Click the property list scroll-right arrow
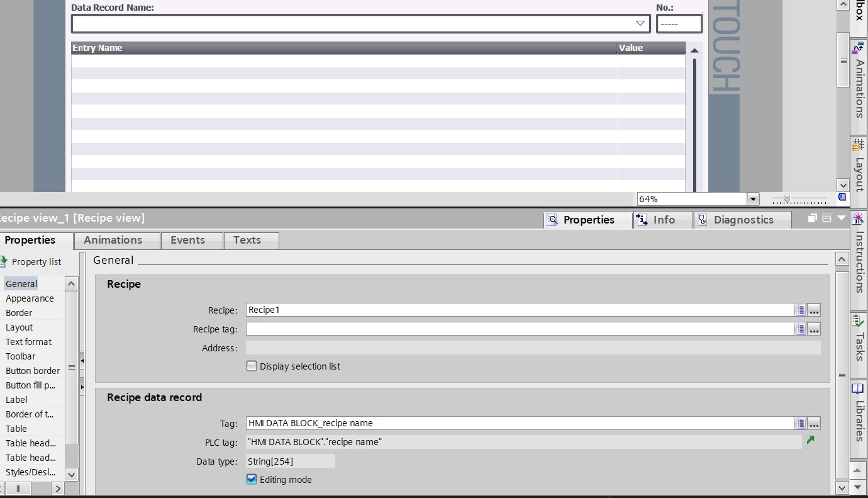Image resolution: width=868 pixels, height=498 pixels. tap(58, 488)
